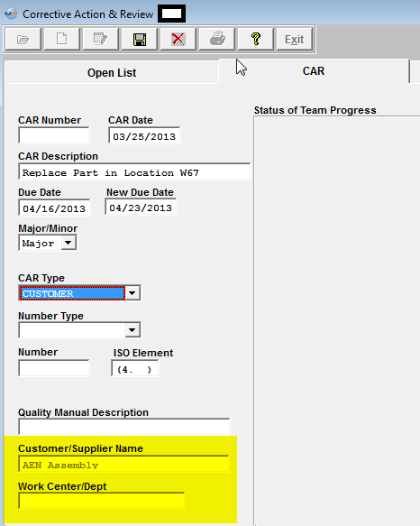Cancel with the red X icon
The width and height of the screenshot is (420, 526).
pos(178,40)
